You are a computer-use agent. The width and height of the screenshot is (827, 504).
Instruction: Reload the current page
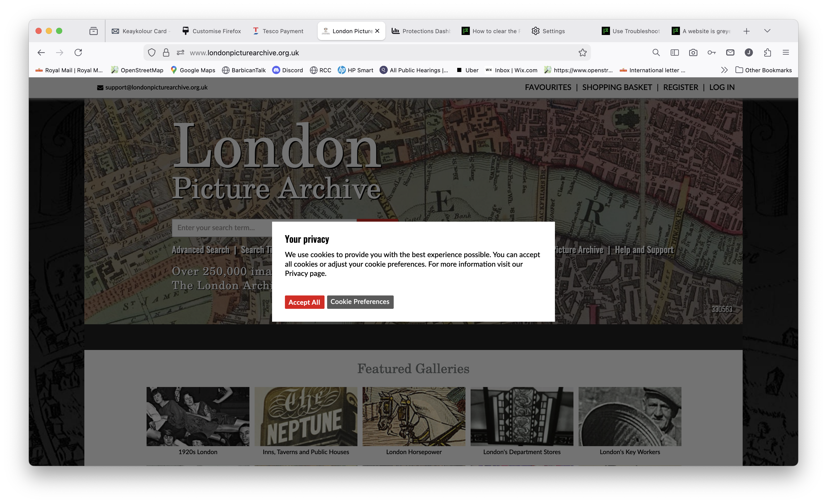tap(78, 53)
